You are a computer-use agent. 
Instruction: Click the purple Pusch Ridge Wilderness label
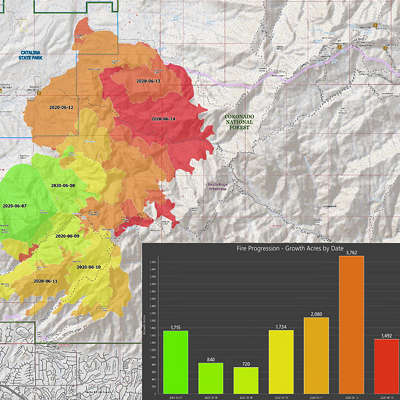(x=217, y=187)
